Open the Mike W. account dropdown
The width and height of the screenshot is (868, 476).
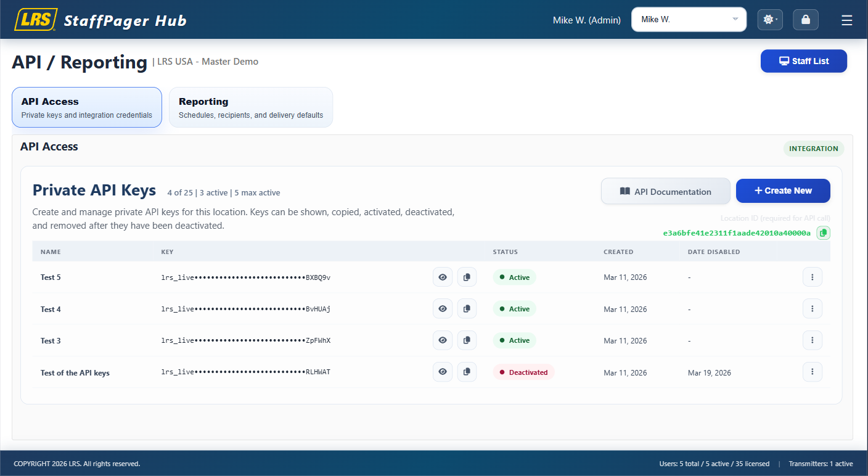(689, 19)
